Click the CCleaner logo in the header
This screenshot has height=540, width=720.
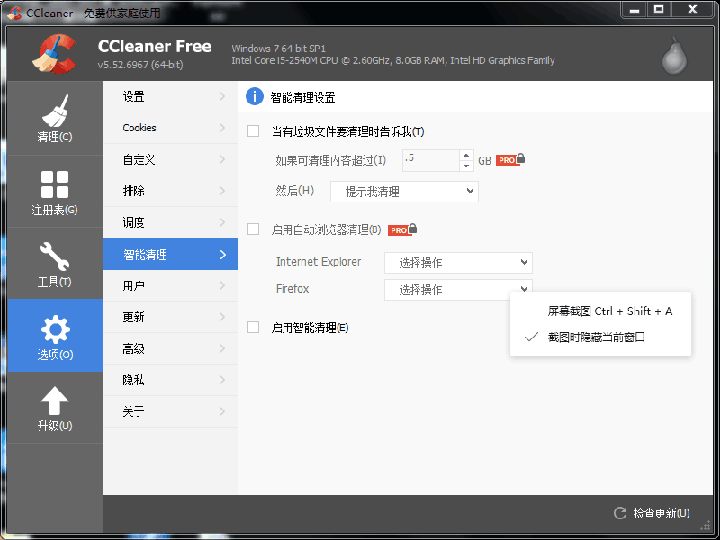[54, 54]
